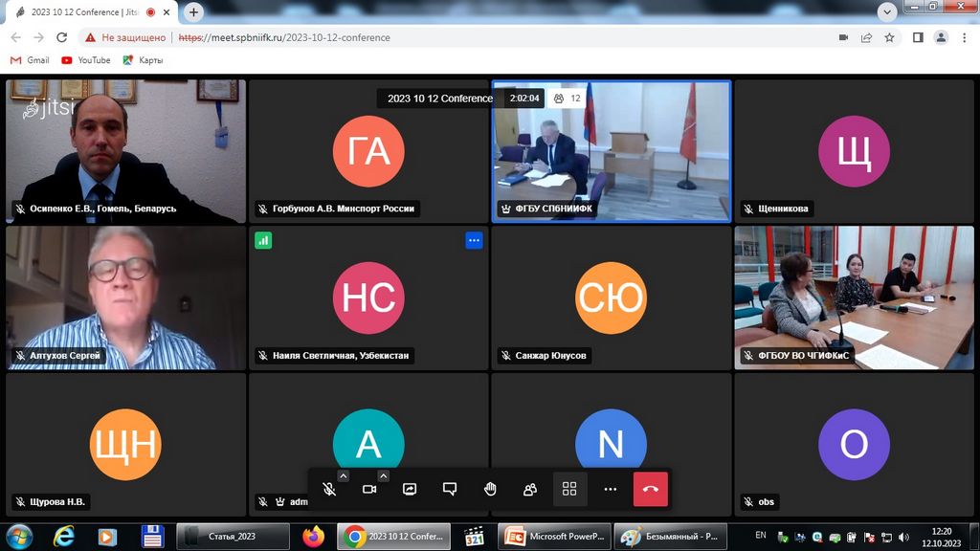
Task: Unmute the microphone in the meeting toolbar
Action: (328, 489)
